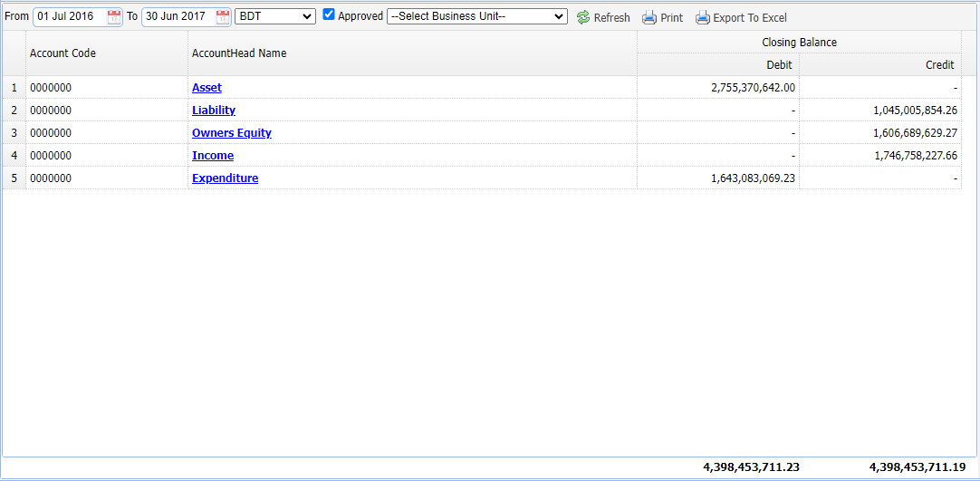The height and width of the screenshot is (481, 980).
Task: Click account code 0000000 in Owners Equity row
Action: [x=51, y=132]
